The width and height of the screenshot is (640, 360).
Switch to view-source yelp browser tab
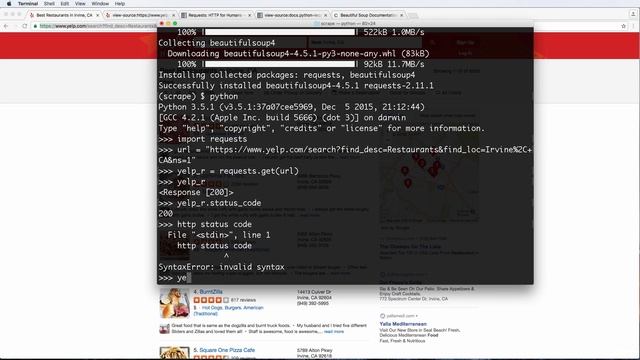[140, 15]
